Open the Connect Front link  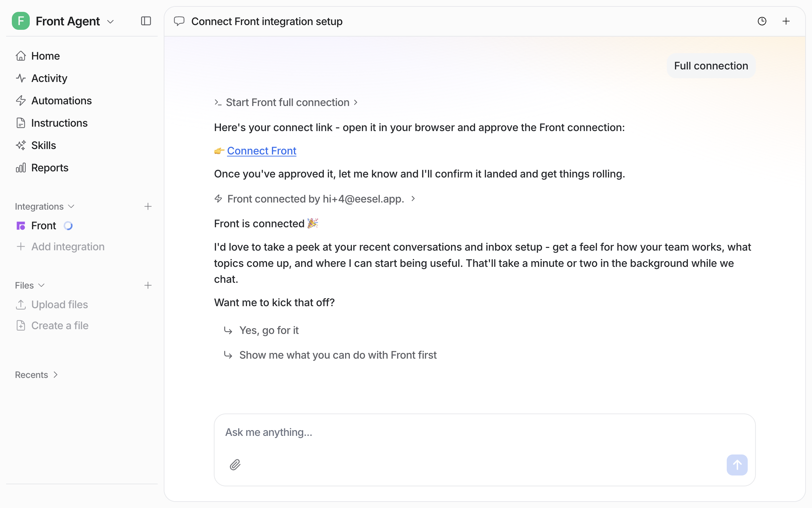(x=262, y=151)
